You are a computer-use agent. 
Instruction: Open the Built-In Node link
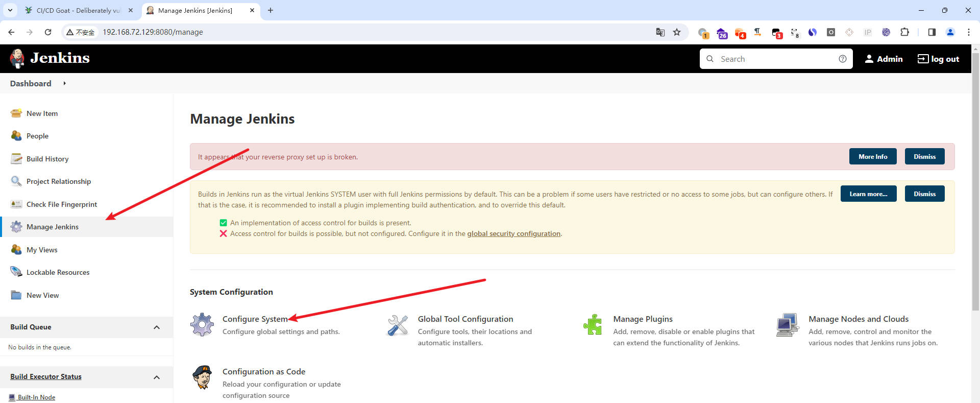pyautogui.click(x=36, y=397)
